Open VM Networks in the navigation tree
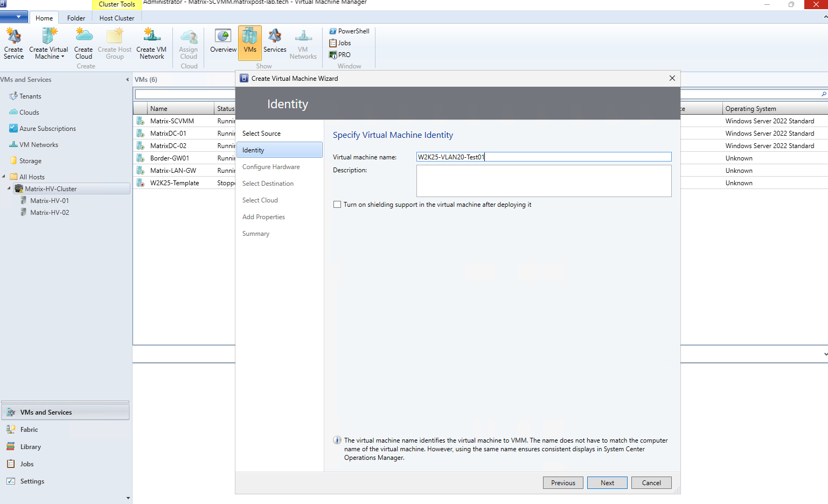The width and height of the screenshot is (828, 504). point(33,145)
